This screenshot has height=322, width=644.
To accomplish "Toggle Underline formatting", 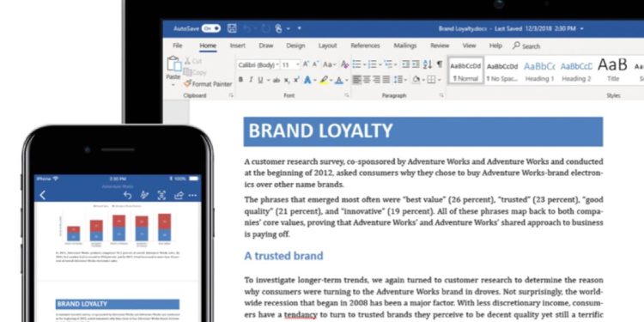I will (260, 80).
